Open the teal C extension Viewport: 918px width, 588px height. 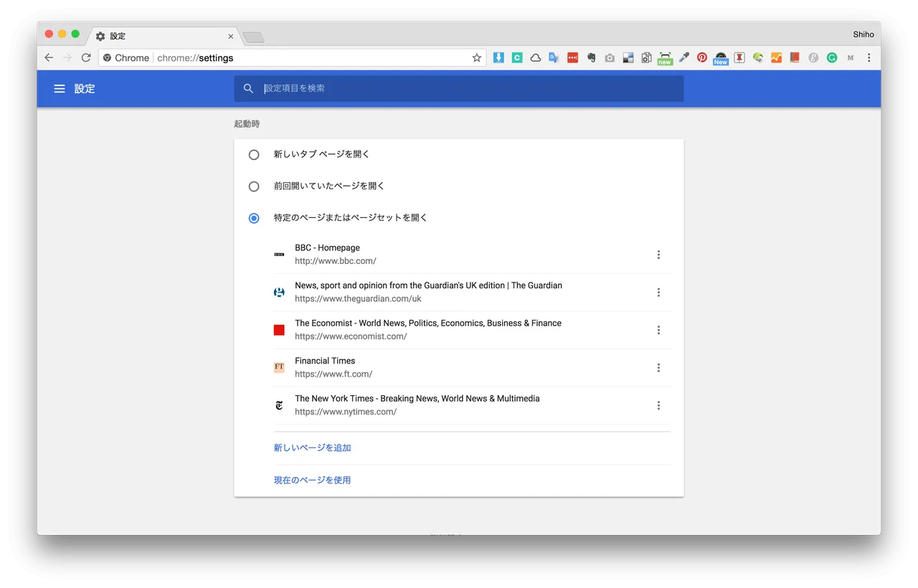point(517,58)
